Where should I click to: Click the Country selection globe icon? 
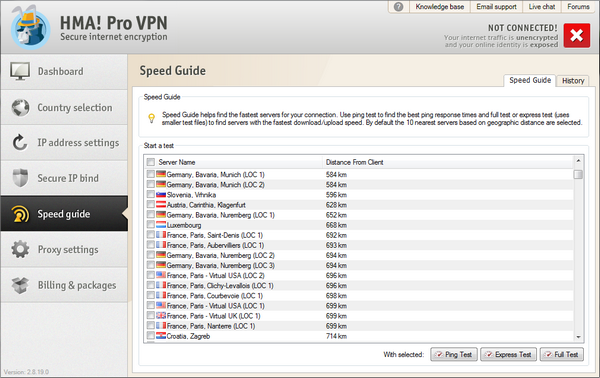pyautogui.click(x=20, y=108)
